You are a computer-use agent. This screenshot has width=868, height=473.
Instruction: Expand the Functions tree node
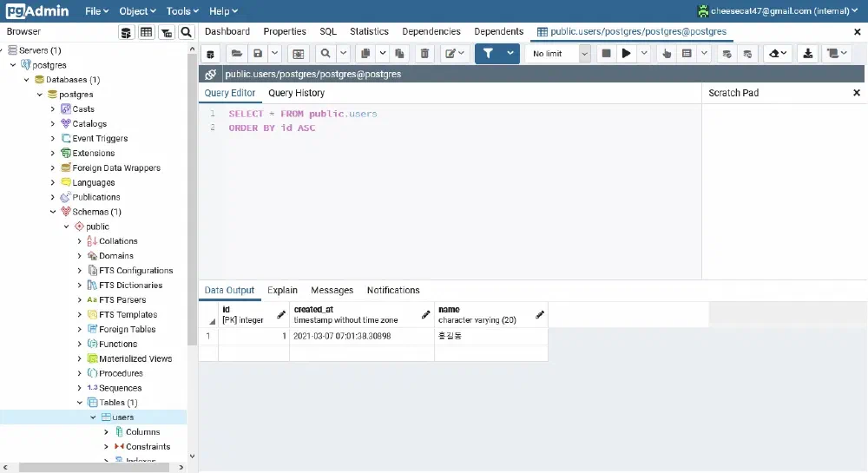tap(80, 344)
